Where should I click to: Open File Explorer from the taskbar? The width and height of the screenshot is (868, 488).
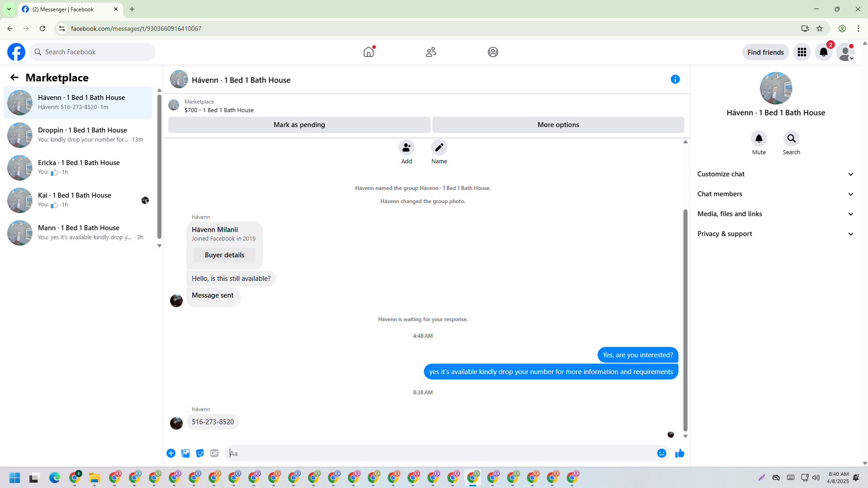95,478
